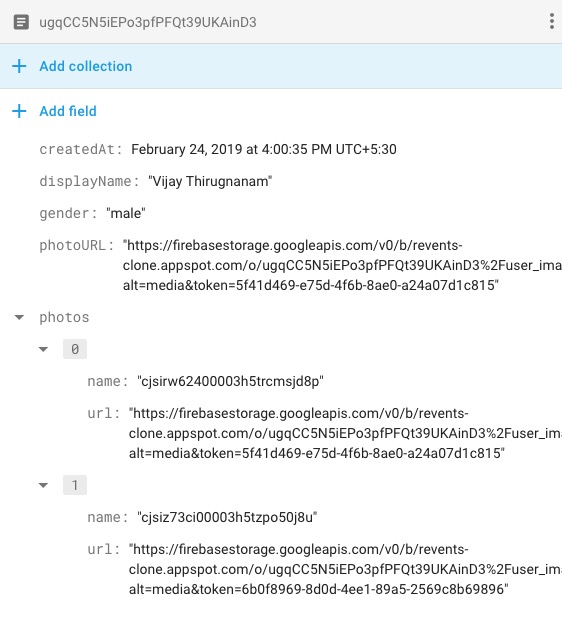Click the photos field label
This screenshot has height=643, width=562.
pos(64,317)
